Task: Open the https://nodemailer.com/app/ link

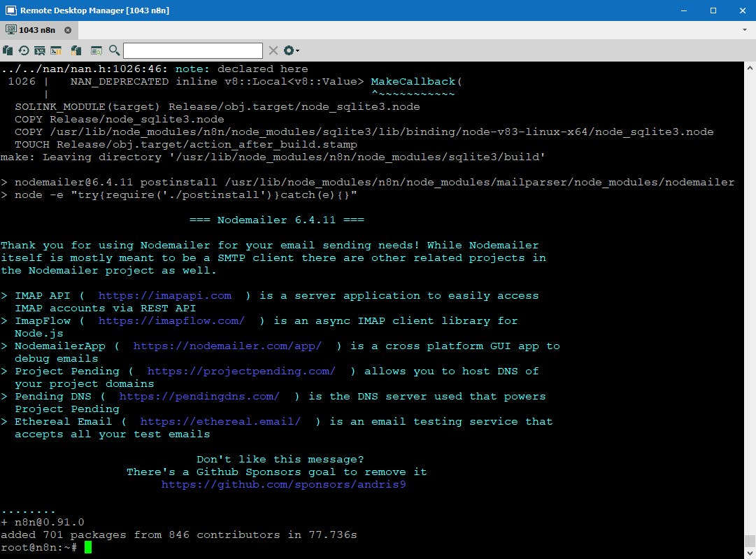Action: point(227,346)
